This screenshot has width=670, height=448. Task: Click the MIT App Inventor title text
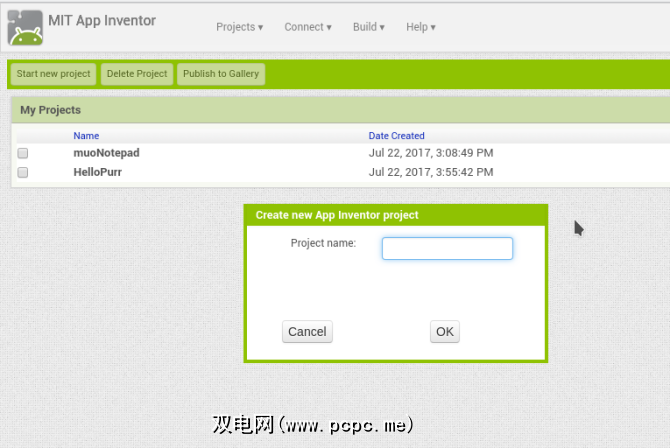click(102, 21)
